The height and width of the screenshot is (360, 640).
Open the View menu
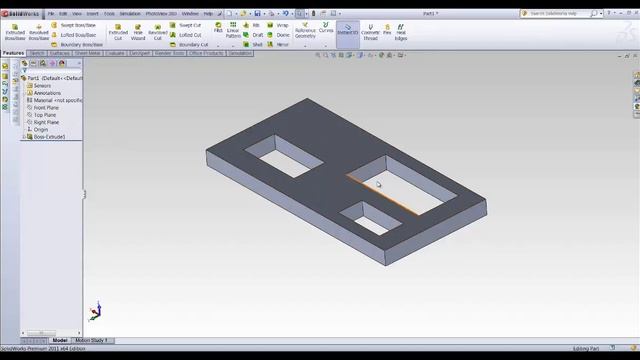pyautogui.click(x=77, y=14)
